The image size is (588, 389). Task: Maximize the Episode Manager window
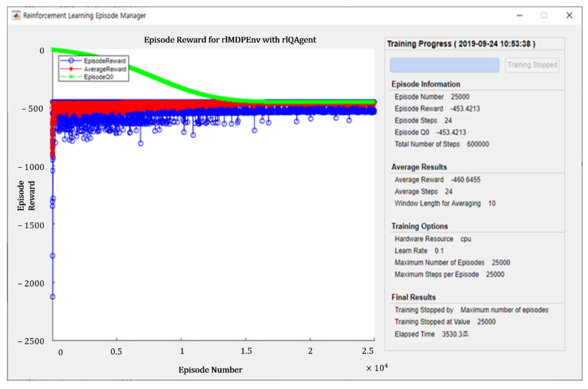544,16
